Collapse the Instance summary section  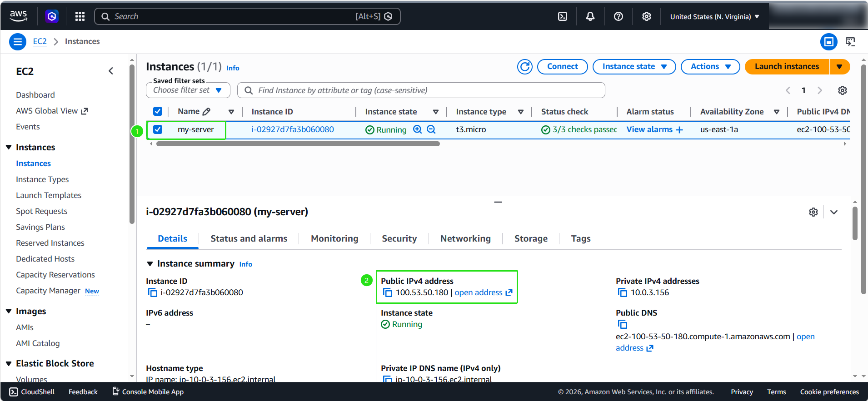tap(150, 264)
